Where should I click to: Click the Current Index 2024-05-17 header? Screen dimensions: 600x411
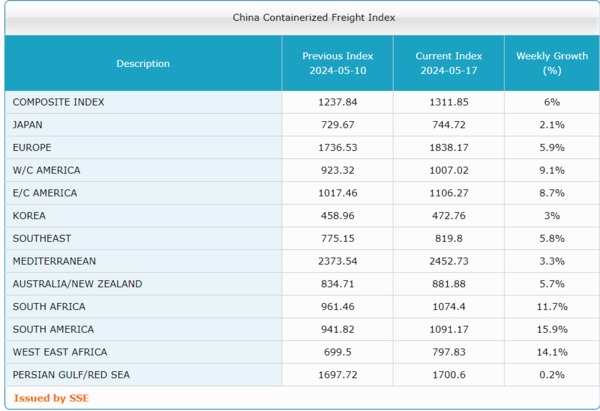click(x=449, y=64)
